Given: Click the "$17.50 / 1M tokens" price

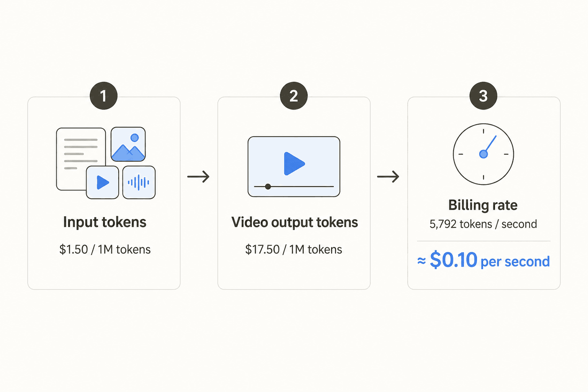Looking at the screenshot, I should [294, 250].
